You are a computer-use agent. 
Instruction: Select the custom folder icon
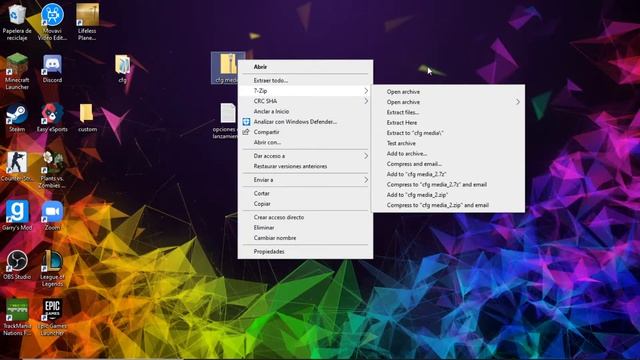(87, 118)
